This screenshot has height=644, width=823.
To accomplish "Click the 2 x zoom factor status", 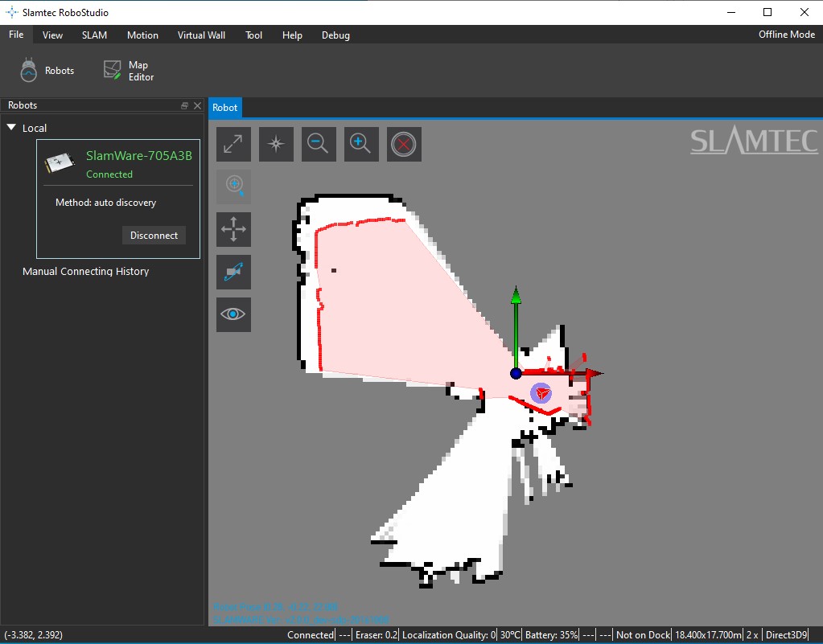I will click(x=752, y=634).
